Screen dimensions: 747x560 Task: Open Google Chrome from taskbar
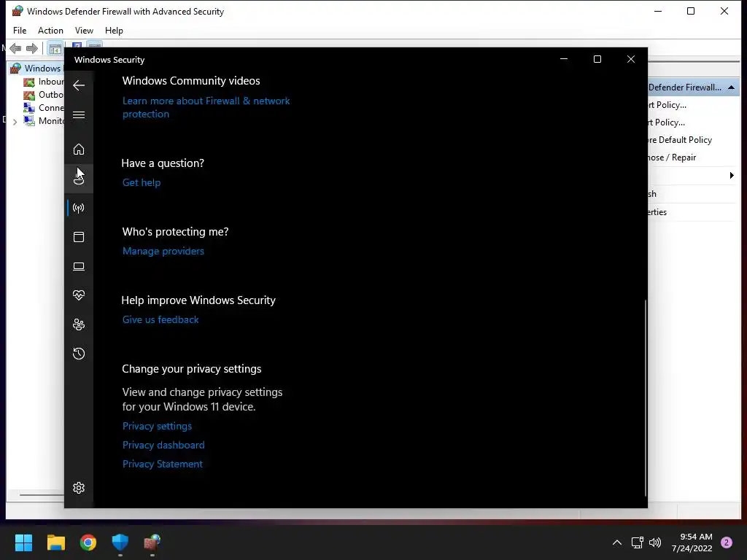[x=88, y=542]
